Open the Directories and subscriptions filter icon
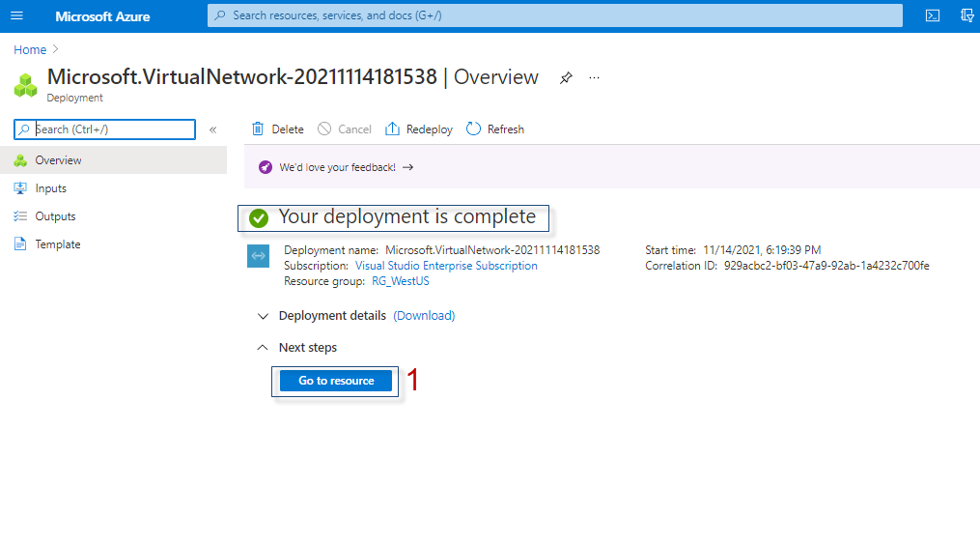This screenshot has height=544, width=980. (x=967, y=15)
